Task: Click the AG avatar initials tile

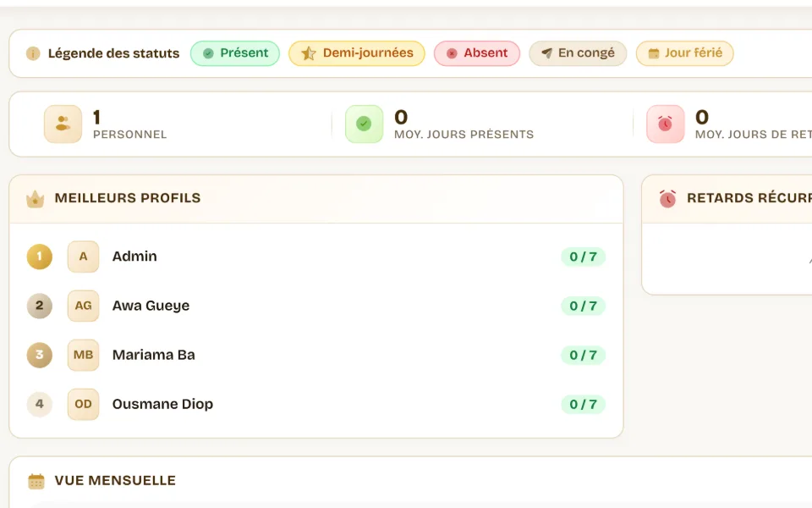Action: pyautogui.click(x=84, y=306)
